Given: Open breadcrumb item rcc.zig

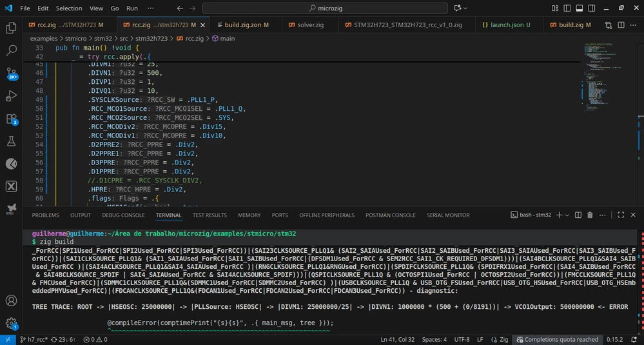Looking at the screenshot, I should click(190, 39).
